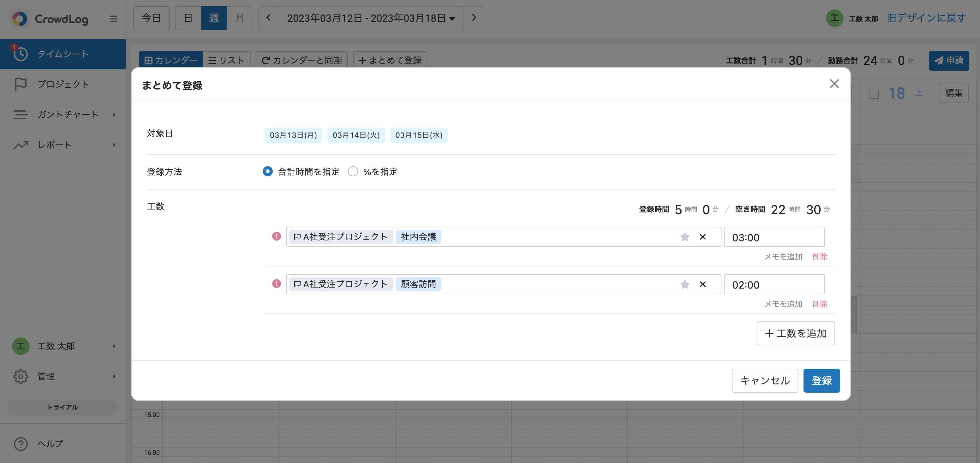Go to previous week arrow
Screen dimensions: 980x463
[269, 18]
